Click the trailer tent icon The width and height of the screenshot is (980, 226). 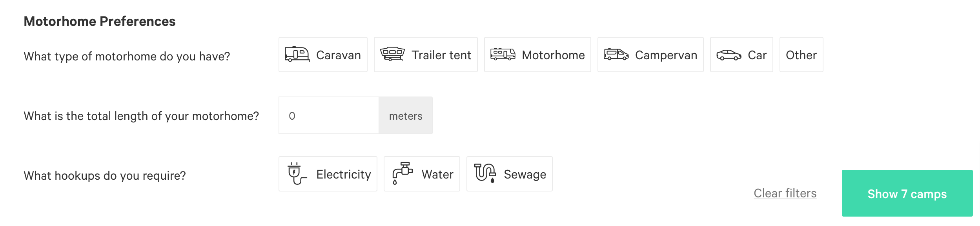pos(392,54)
